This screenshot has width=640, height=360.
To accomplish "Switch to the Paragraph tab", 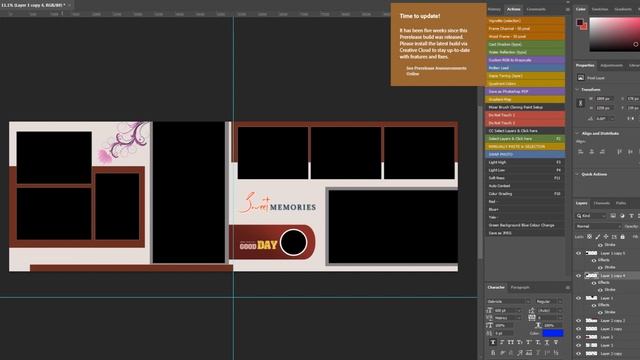I will coord(520,287).
